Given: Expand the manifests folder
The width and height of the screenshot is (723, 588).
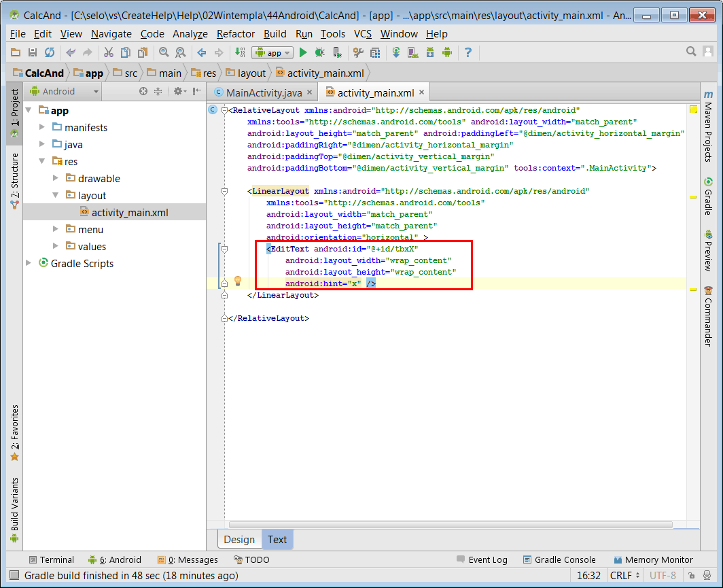Looking at the screenshot, I should [x=42, y=127].
